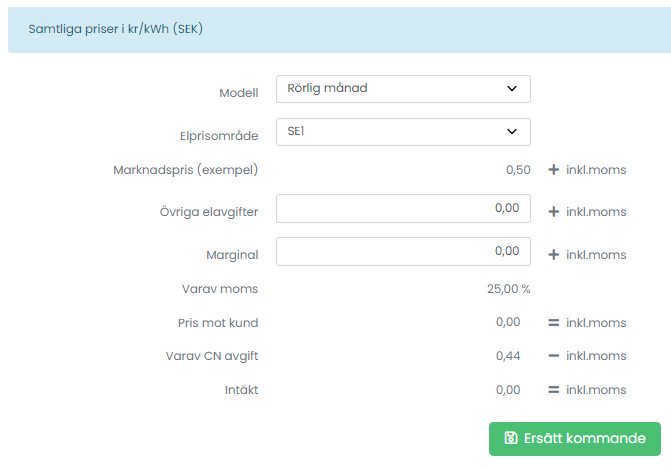Click the minus icon on Varav CN avgift row
Viewport: 671px width, 469px height.
[553, 356]
